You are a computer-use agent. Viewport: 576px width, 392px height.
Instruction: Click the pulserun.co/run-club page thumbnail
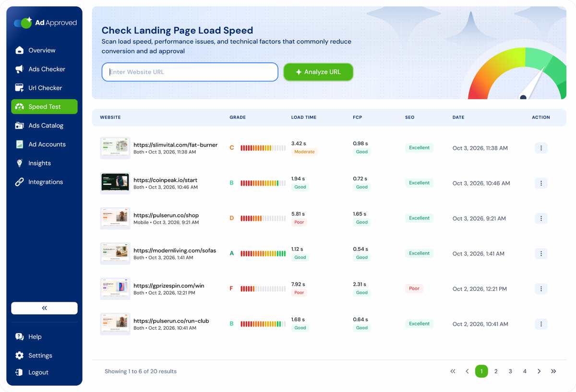point(115,324)
